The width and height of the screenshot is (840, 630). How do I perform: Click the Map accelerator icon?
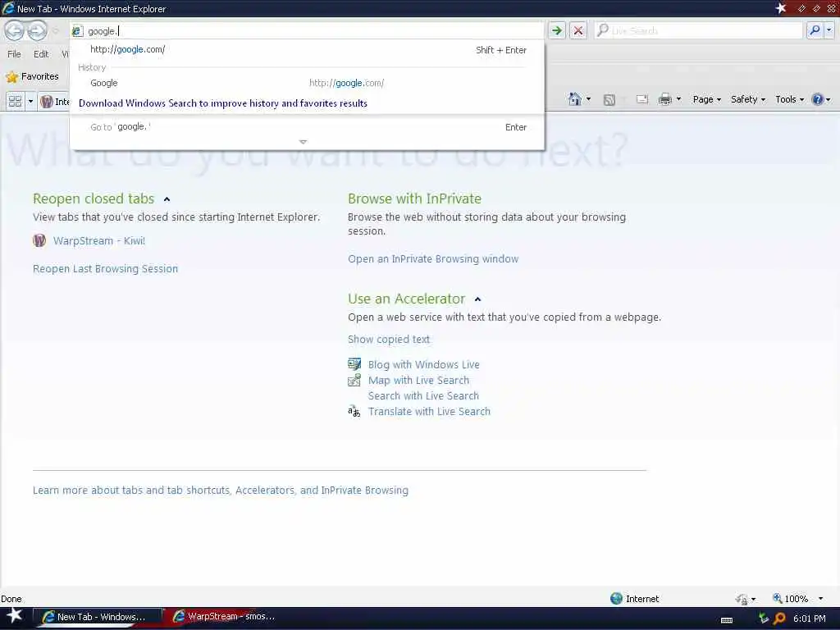point(354,381)
